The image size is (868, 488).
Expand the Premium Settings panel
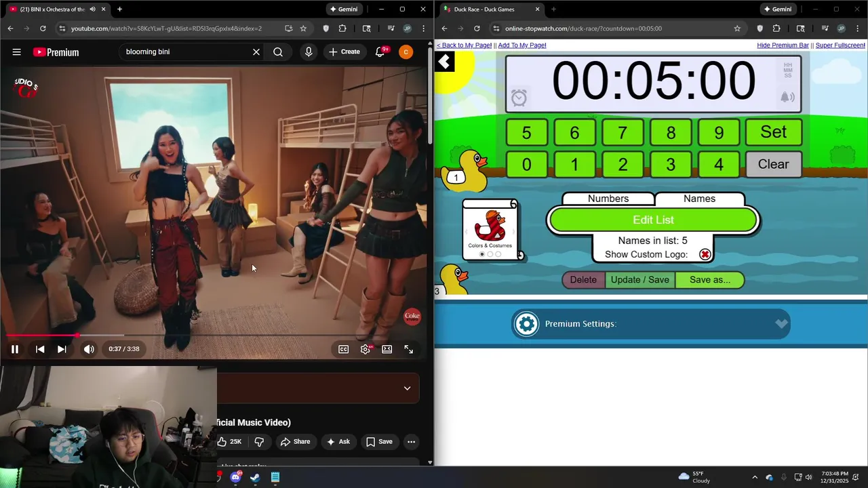pos(651,324)
